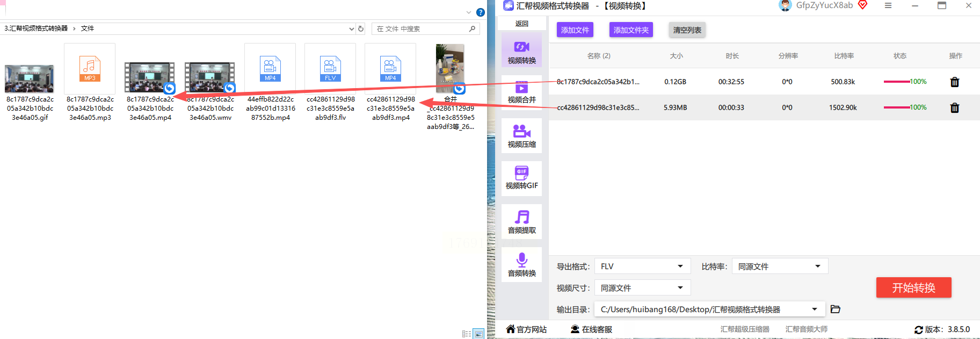
Task: Click 添加文件 add file button
Action: [x=575, y=30]
